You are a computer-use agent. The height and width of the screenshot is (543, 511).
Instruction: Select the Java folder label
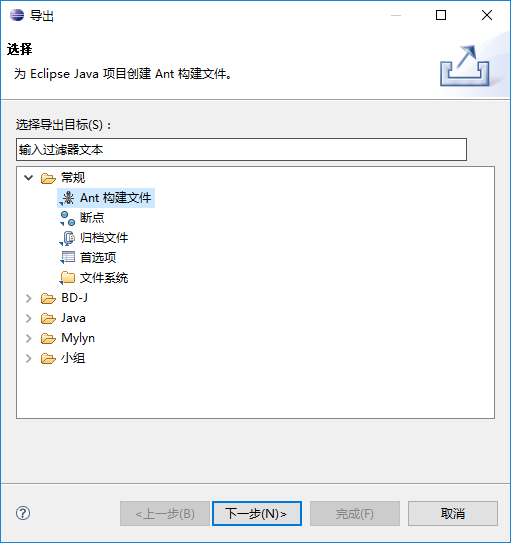pos(73,318)
